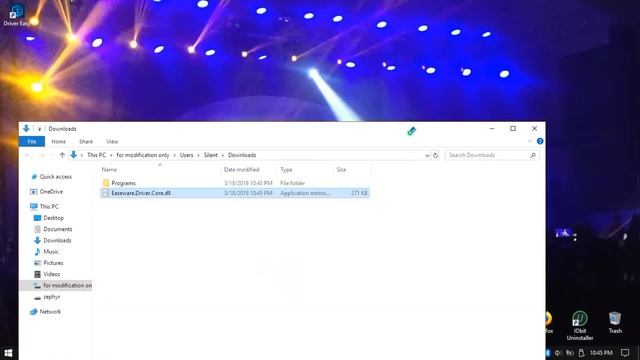Open the IObit Uninstaller desktop shortcut

580,325
